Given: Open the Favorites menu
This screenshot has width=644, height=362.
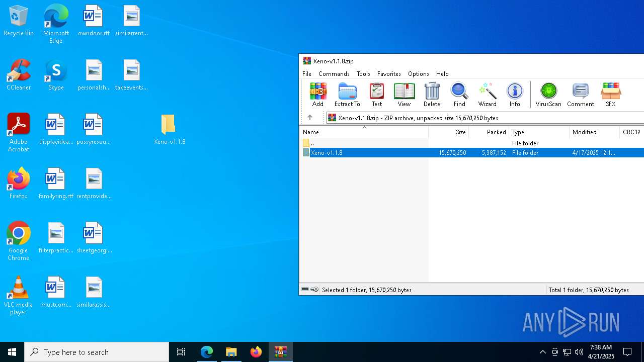Looking at the screenshot, I should 389,73.
